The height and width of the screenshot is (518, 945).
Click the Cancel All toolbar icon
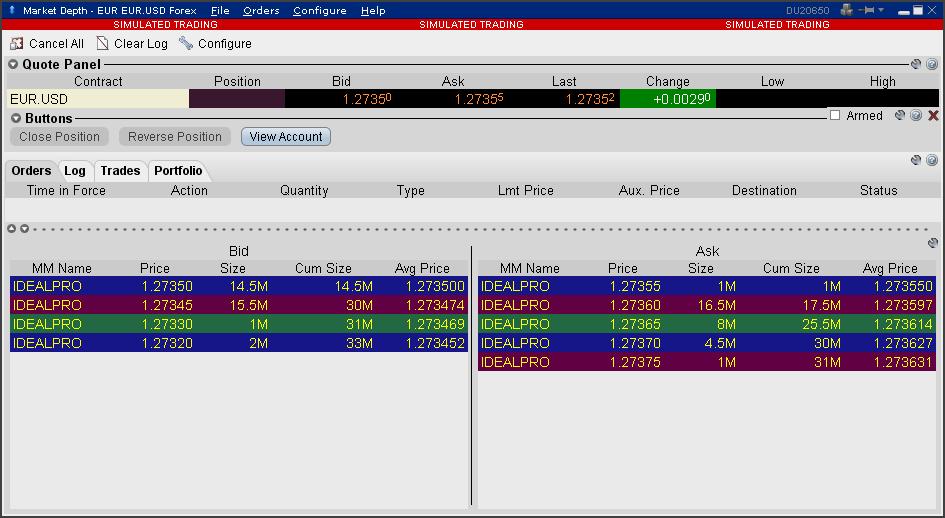pyautogui.click(x=17, y=43)
